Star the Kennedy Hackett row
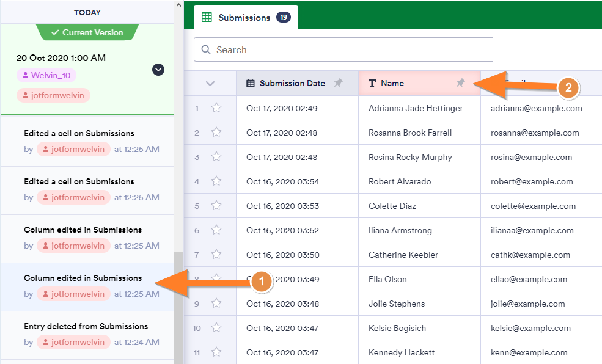The height and width of the screenshot is (364, 602). (216, 352)
